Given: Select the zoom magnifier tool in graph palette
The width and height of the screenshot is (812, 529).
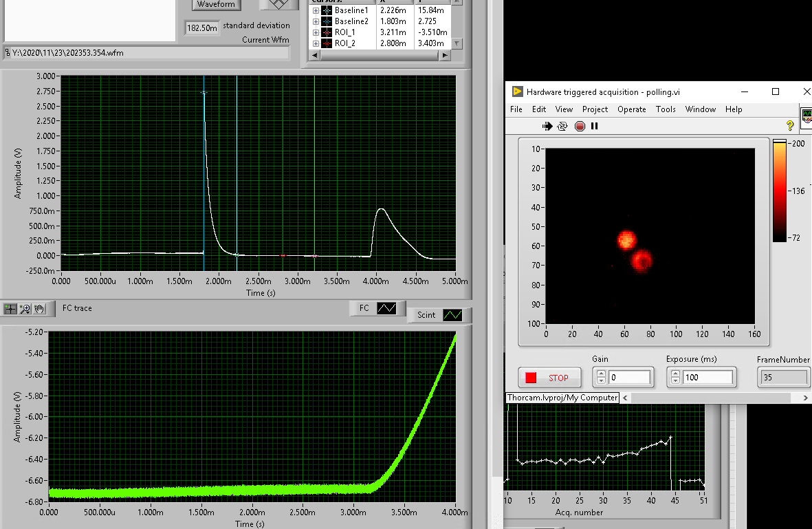Looking at the screenshot, I should click(25, 309).
